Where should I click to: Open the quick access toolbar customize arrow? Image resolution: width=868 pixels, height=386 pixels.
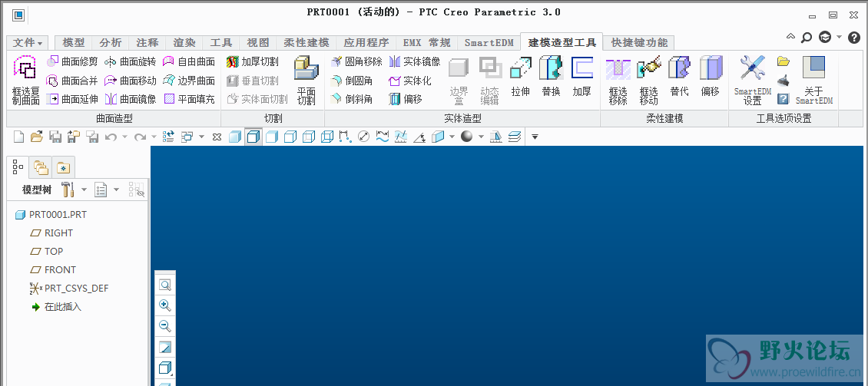tap(535, 137)
